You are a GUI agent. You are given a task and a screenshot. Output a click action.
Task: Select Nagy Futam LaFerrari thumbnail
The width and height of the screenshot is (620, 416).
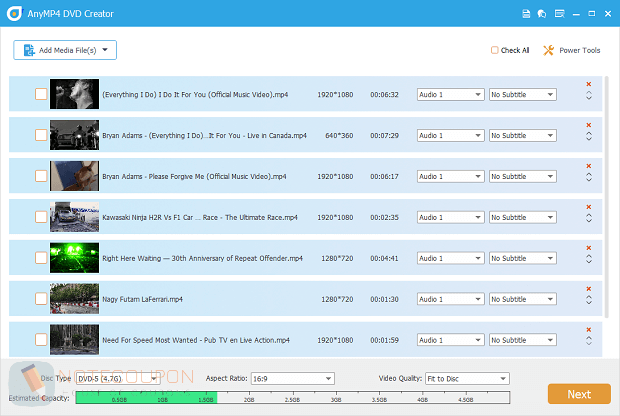click(x=74, y=299)
